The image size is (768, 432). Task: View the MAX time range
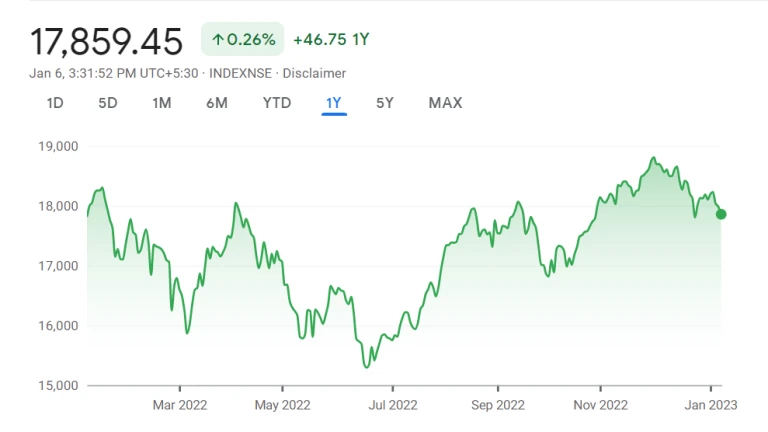(x=445, y=103)
